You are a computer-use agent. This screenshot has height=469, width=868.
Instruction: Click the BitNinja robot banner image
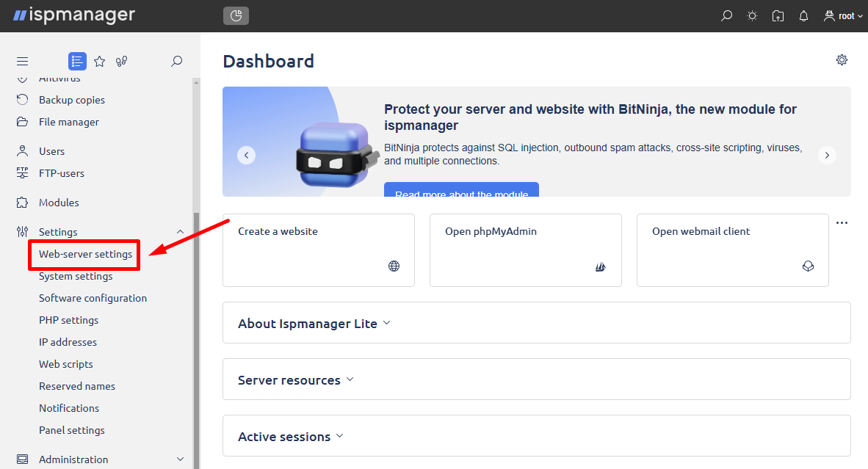[337, 154]
